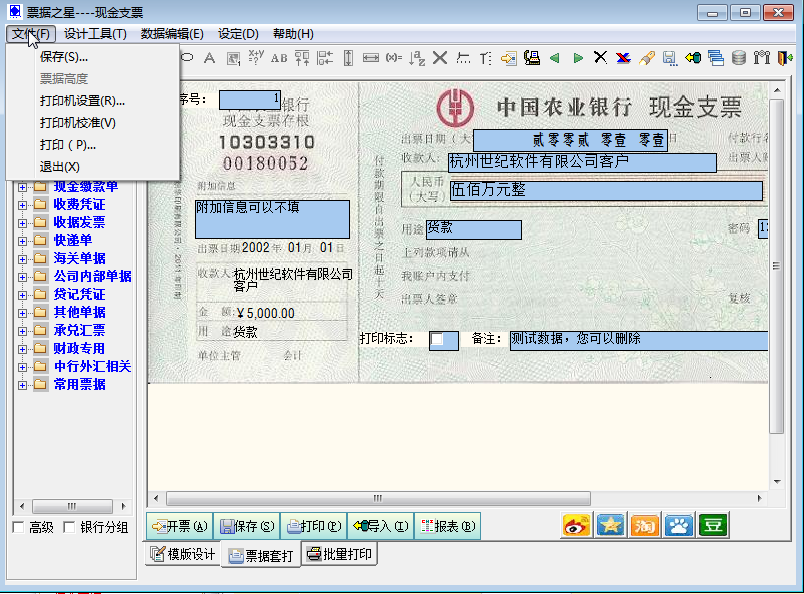Select the ellipse shape tool in toolbar
Viewport: 804px width, 594px height.
(188, 57)
